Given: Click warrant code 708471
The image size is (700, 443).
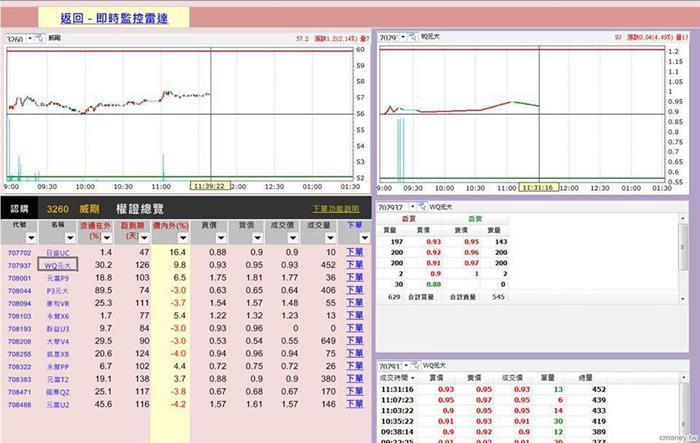Looking at the screenshot, I should click(x=20, y=392).
